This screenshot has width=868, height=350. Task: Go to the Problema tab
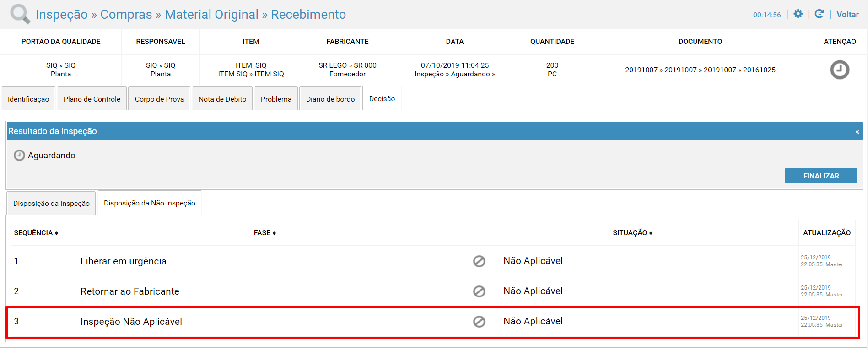[276, 99]
